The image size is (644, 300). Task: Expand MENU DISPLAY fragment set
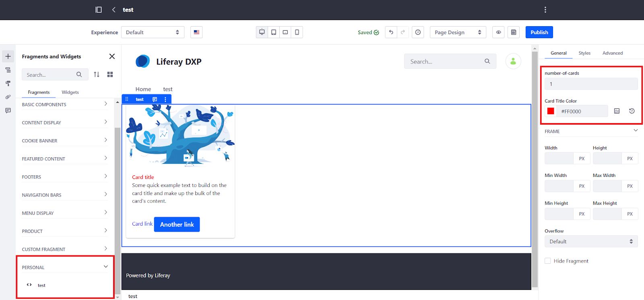coord(65,213)
